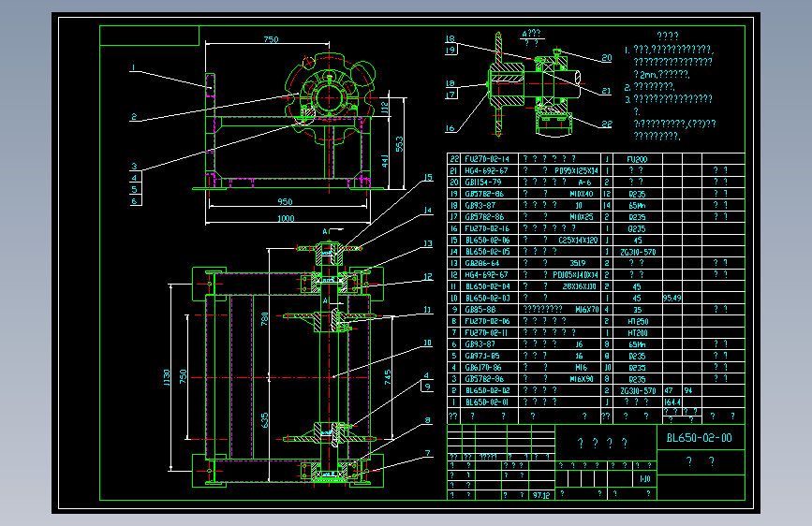Select the 780 dimension text
Image resolution: width=812 pixels, height=526 pixels.
(265, 319)
